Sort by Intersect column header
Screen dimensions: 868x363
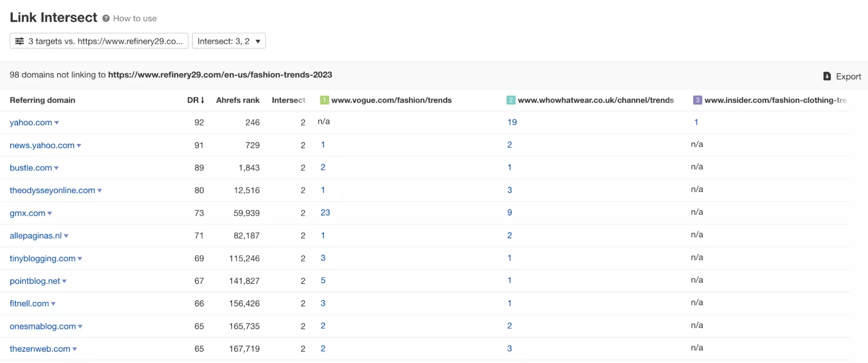(288, 100)
